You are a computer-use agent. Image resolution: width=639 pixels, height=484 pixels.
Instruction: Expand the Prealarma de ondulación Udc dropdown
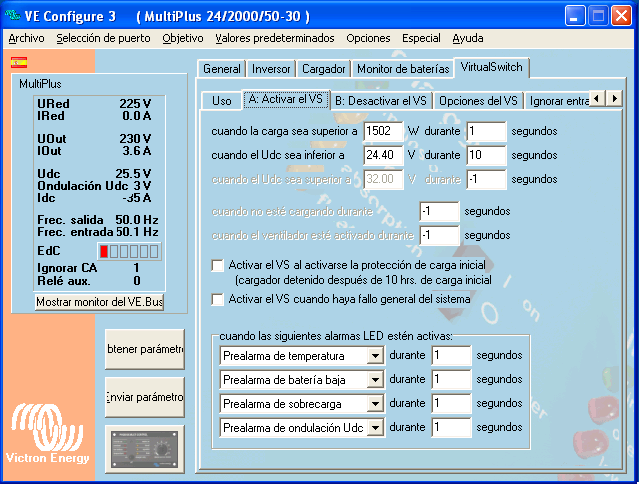coord(375,428)
